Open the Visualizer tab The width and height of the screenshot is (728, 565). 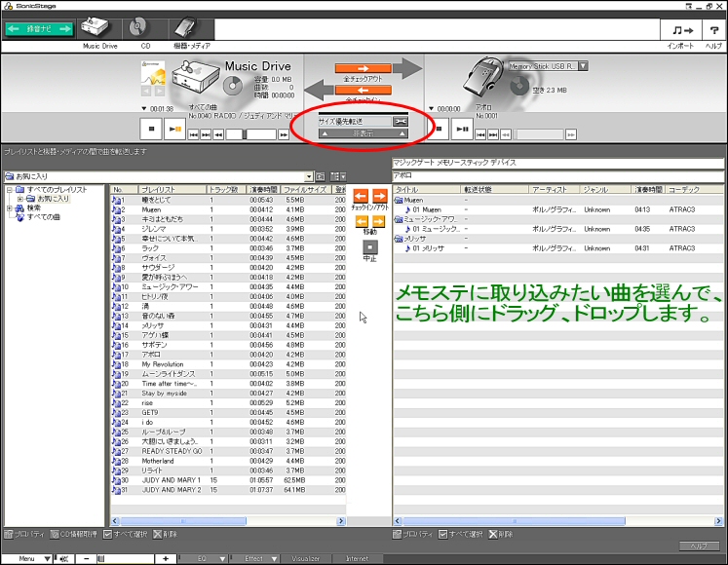(x=306, y=558)
